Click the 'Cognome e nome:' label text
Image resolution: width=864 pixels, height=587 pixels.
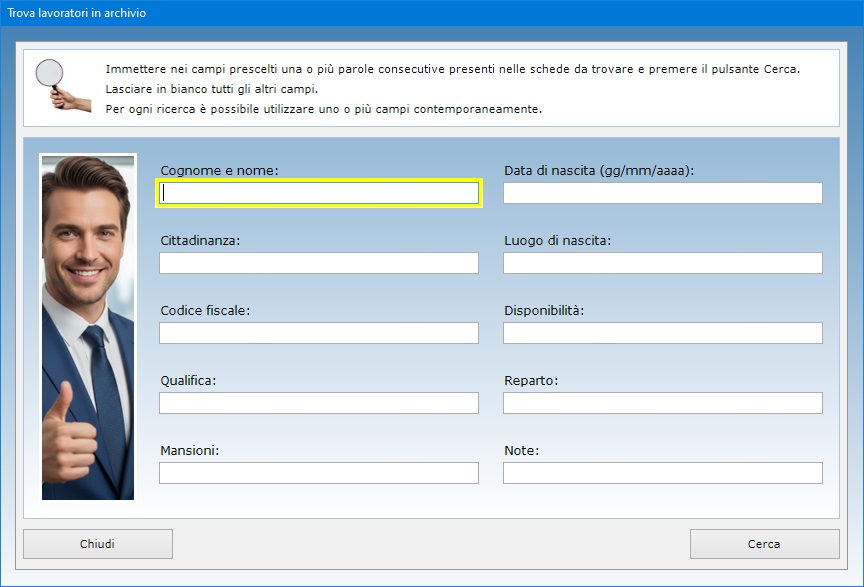coord(219,171)
